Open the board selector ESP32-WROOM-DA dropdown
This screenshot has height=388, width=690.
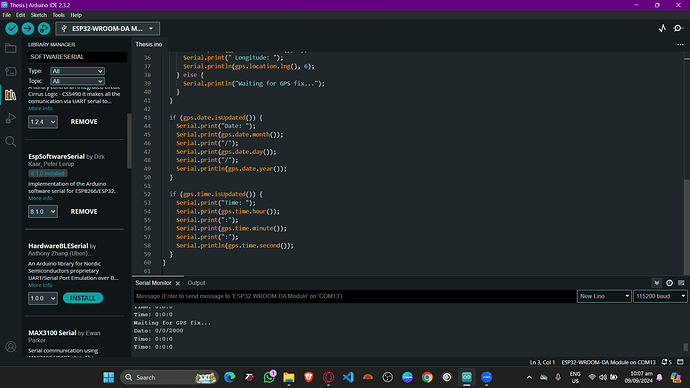click(108, 29)
